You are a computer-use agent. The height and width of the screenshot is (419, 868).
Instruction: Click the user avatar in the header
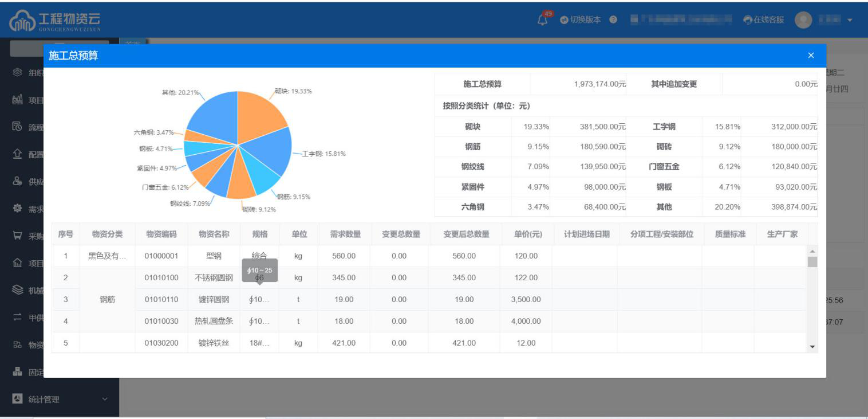[x=803, y=19]
